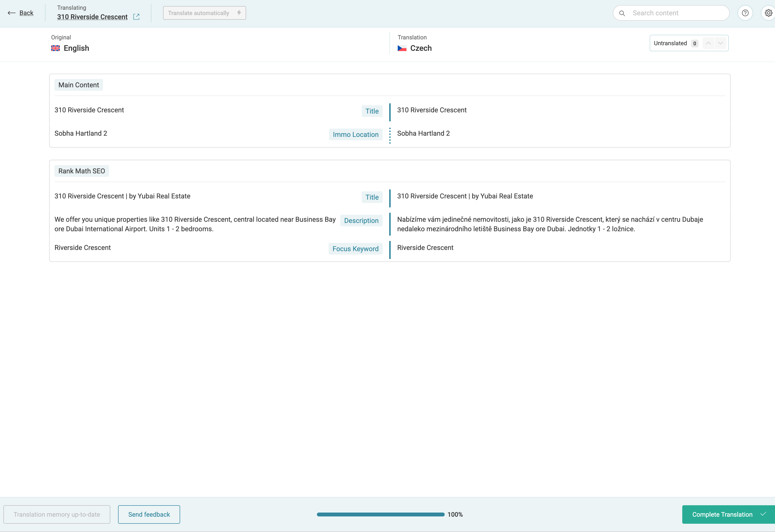
Task: Click the Czech flag icon
Action: pyautogui.click(x=402, y=48)
